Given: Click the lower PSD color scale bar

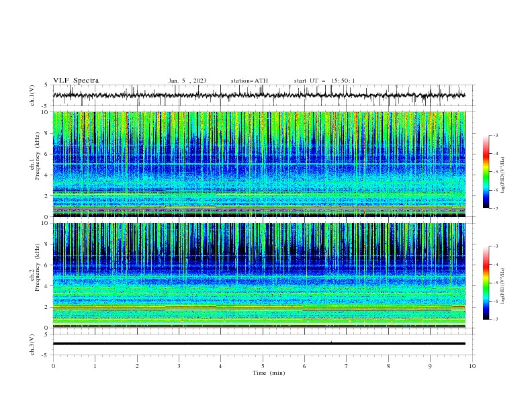Looking at the screenshot, I should 486,283.
